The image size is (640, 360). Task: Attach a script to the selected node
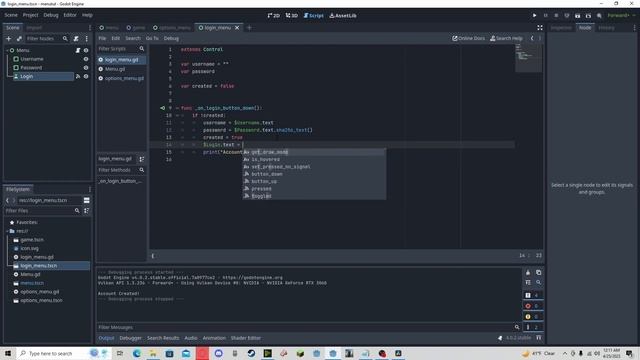[76, 38]
